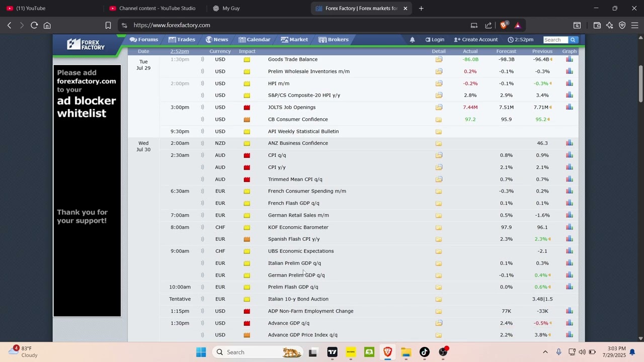Open the Trades menu

coord(182,40)
